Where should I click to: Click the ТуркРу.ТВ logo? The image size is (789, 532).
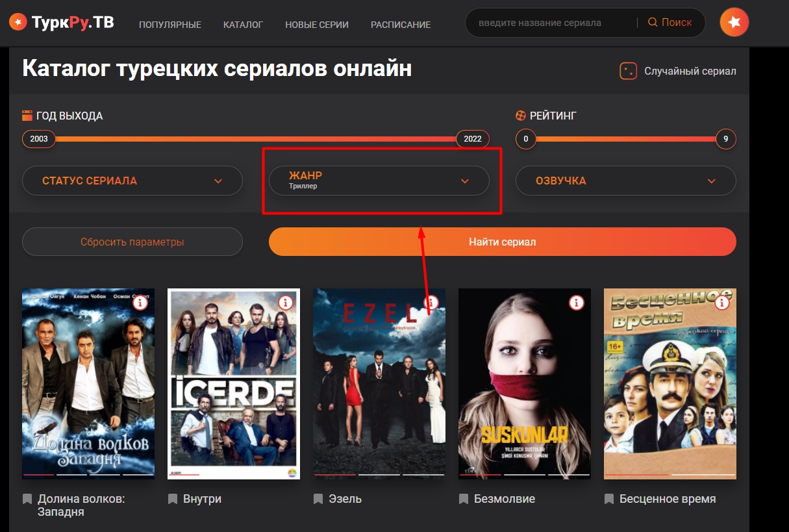[x=61, y=23]
